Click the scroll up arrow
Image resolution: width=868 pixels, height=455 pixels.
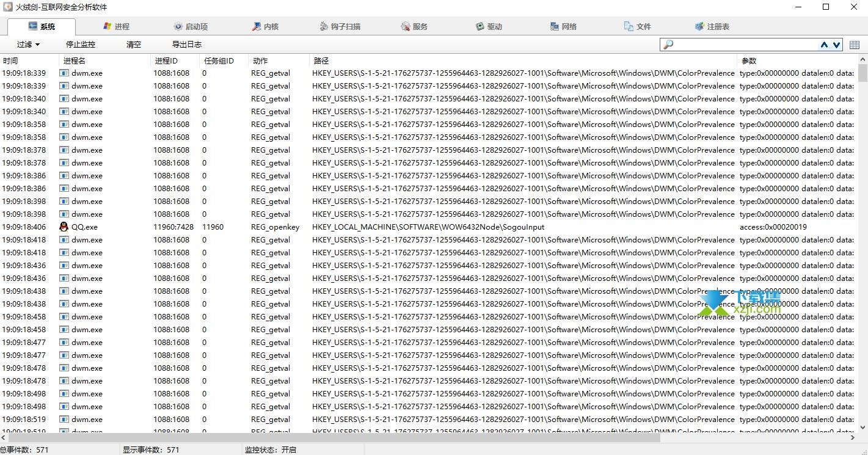click(x=863, y=59)
